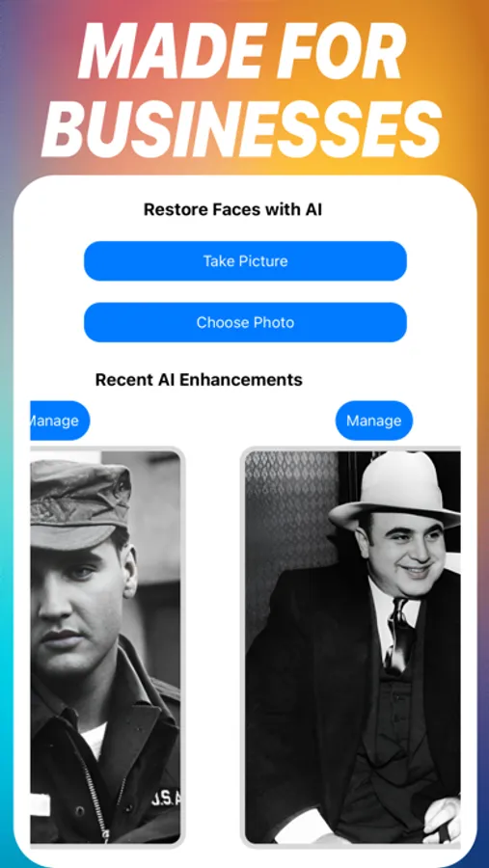489x868 pixels.
Task: Click the word BUSINESSES in the headline
Action: (x=241, y=128)
